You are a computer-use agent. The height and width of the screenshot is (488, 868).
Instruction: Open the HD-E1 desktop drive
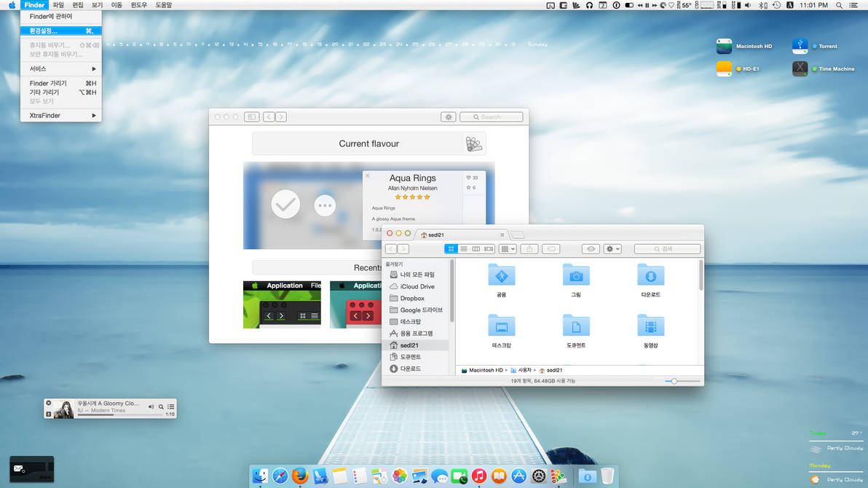coord(724,68)
